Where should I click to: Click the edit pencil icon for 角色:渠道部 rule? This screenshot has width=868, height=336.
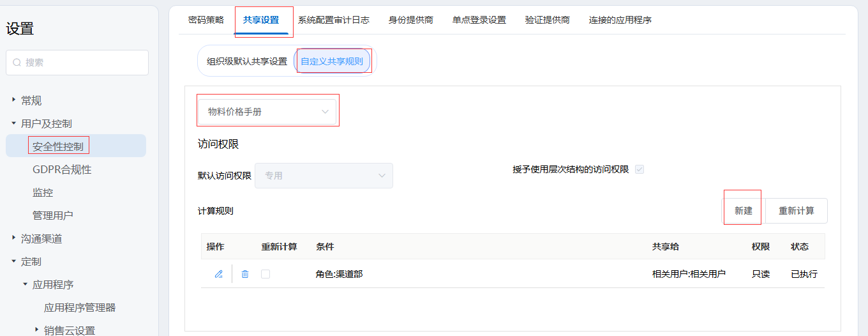coord(219,274)
